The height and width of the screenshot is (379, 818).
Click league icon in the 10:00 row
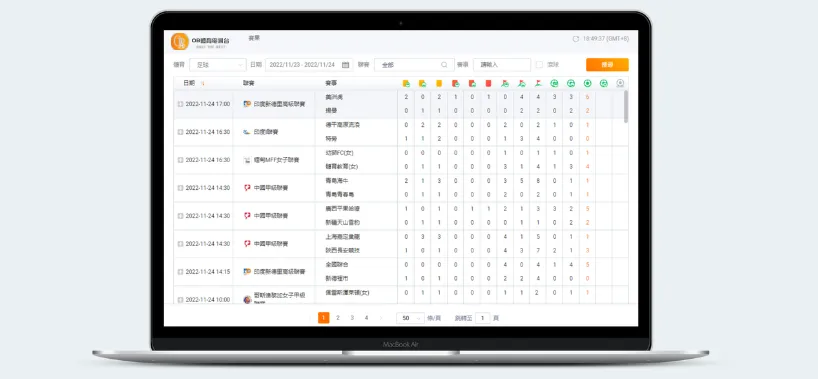point(247,300)
